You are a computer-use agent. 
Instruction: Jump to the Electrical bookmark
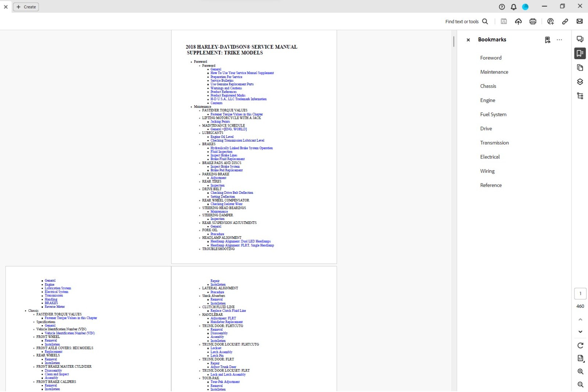[x=490, y=157]
